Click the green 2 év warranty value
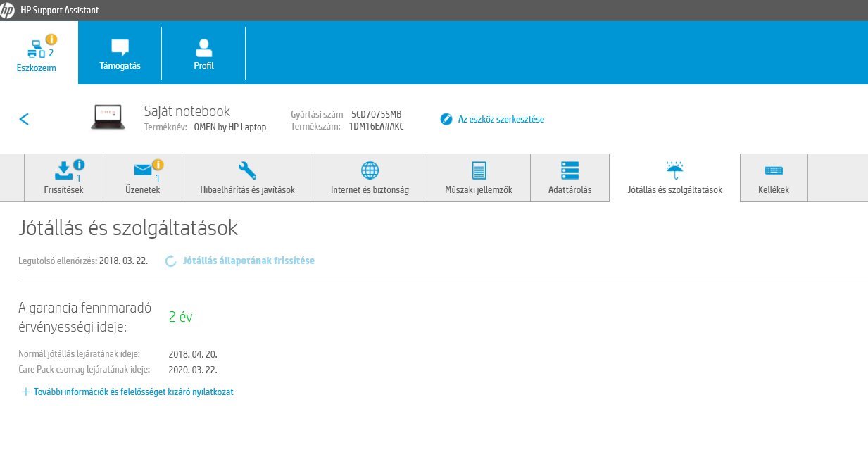Screen dimensions: 868x457 tap(180, 317)
